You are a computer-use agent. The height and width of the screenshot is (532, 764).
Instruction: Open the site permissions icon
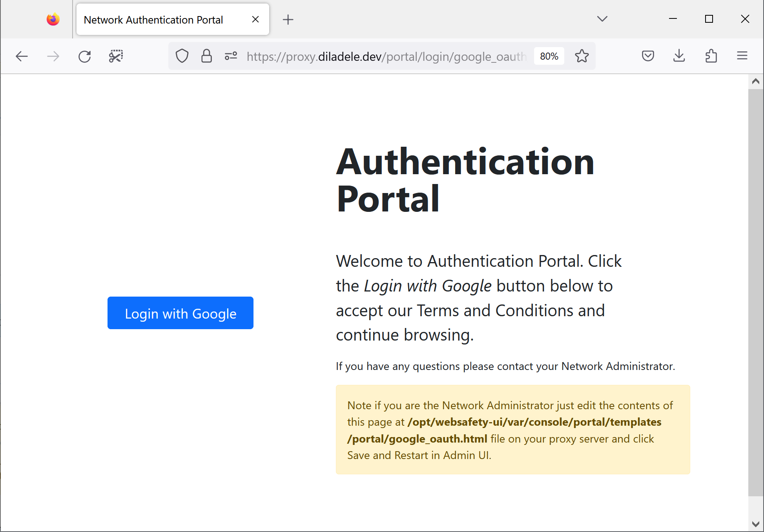click(231, 56)
